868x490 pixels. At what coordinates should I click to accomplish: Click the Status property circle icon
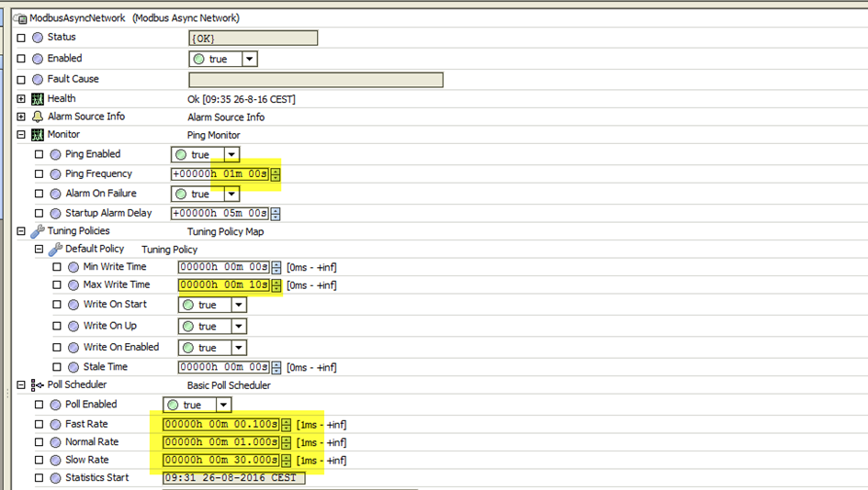click(38, 38)
